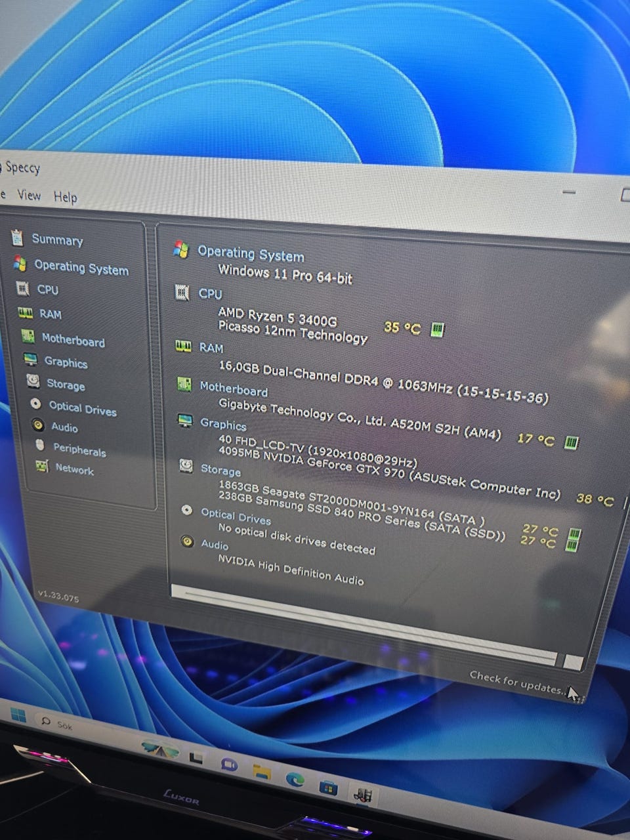Click the motherboard temperature 17 °C
The width and height of the screenshot is (630, 840).
pyautogui.click(x=535, y=438)
